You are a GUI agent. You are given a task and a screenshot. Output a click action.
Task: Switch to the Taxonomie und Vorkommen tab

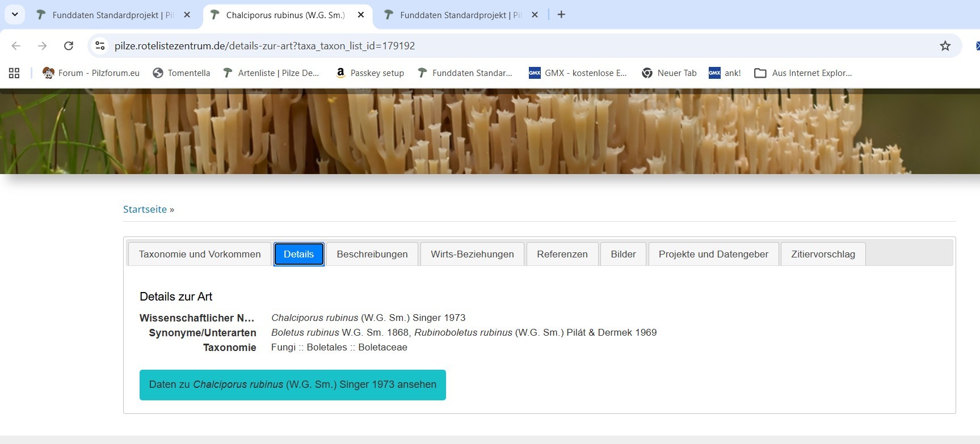(200, 254)
